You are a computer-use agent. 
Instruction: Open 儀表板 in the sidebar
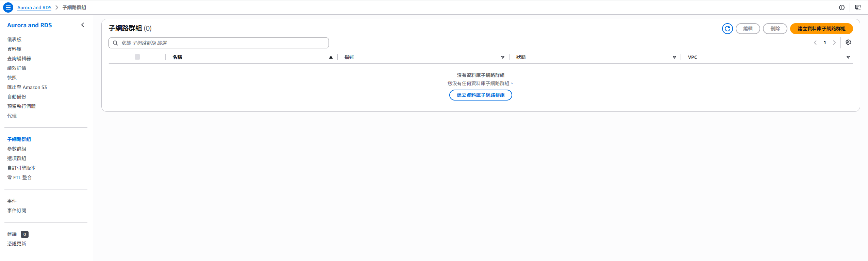pos(14,40)
